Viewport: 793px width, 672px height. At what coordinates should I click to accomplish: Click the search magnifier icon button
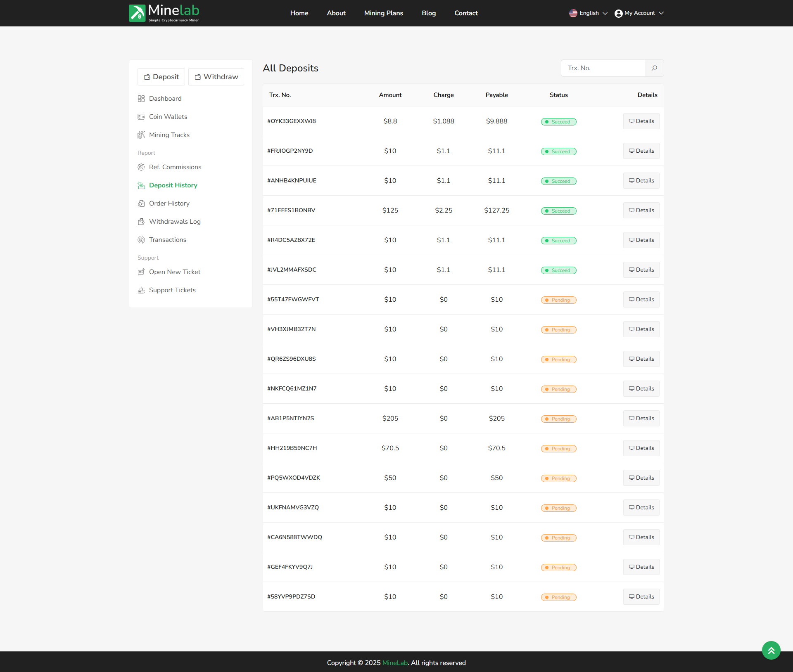(x=654, y=68)
